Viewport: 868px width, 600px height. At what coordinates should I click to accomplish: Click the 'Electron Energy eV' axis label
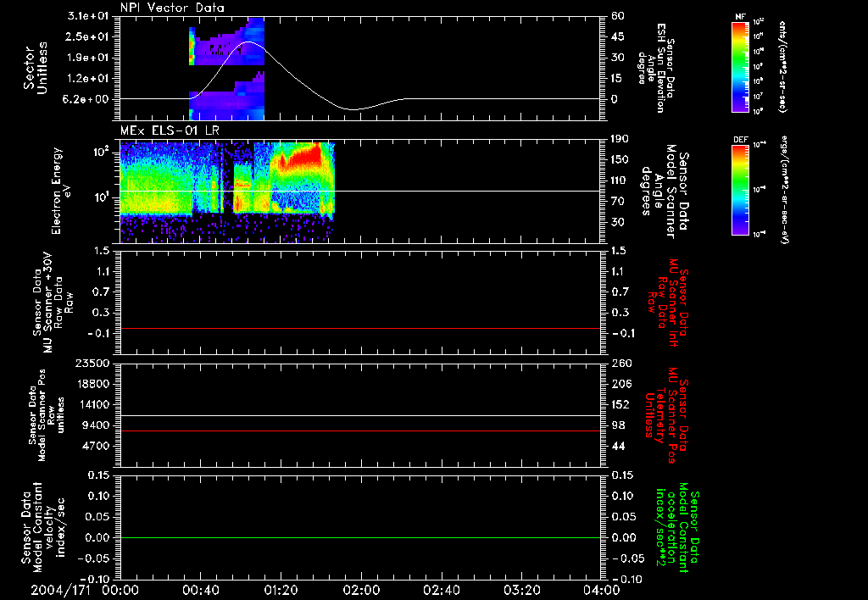tap(61, 191)
